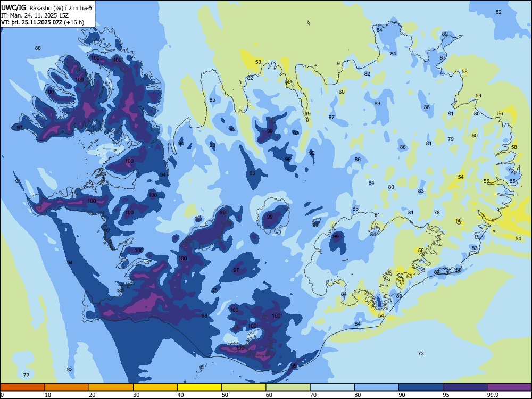Select the bright yellow 40–50 legend swatch

pos(199,387)
